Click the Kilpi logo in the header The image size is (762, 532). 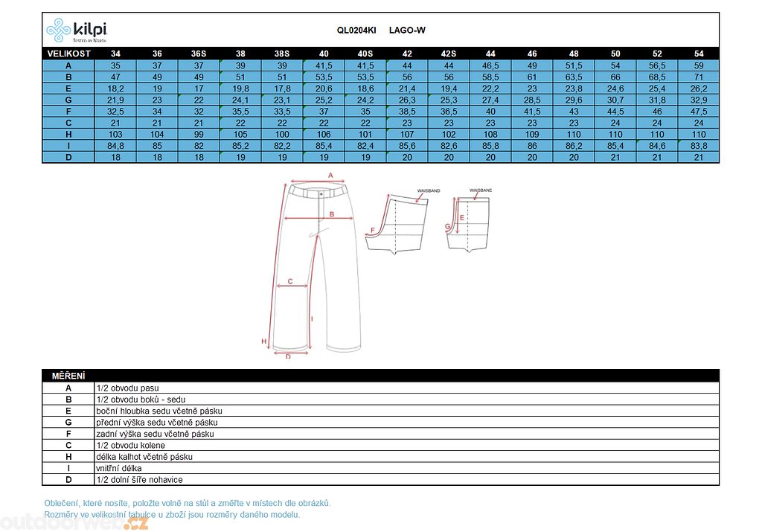pos(76,30)
